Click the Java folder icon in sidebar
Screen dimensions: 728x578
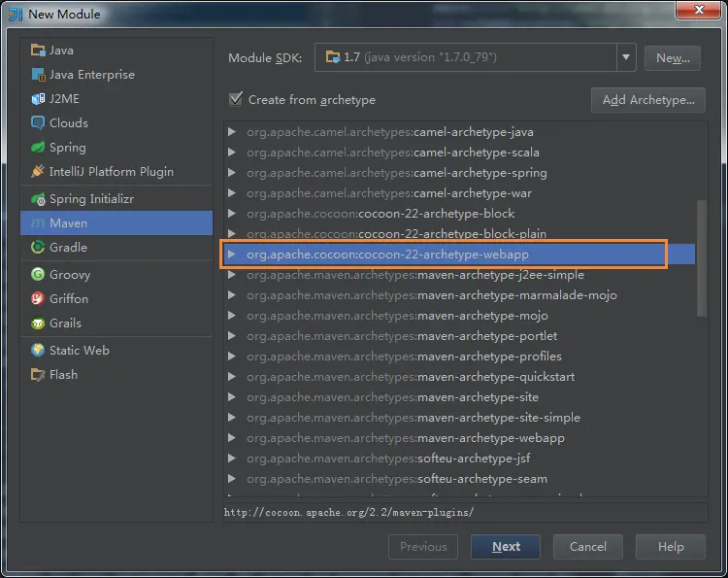click(x=38, y=50)
